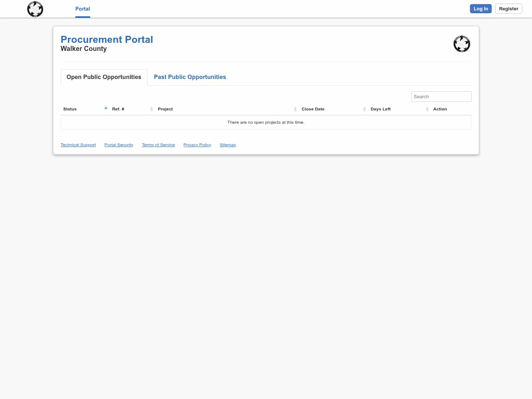Toggle sorting by the Days Left header
This screenshot has height=399, width=532.
click(x=381, y=109)
